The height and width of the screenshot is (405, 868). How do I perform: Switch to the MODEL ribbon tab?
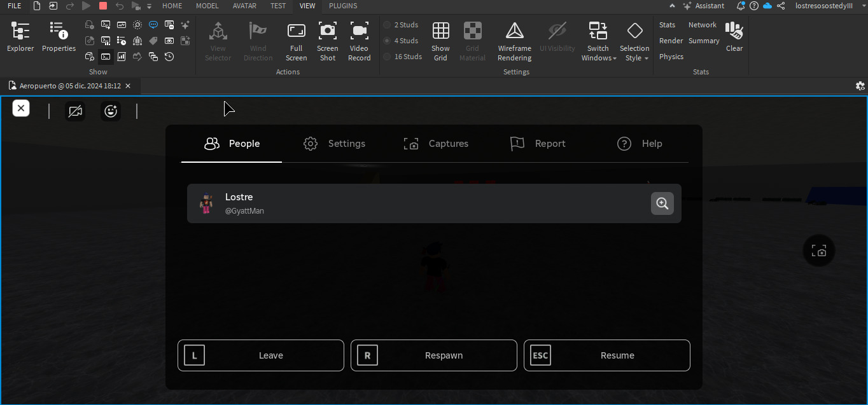point(207,6)
